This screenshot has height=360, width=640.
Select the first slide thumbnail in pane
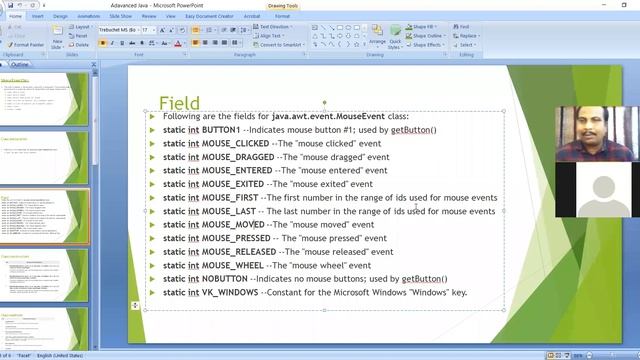click(x=44, y=99)
